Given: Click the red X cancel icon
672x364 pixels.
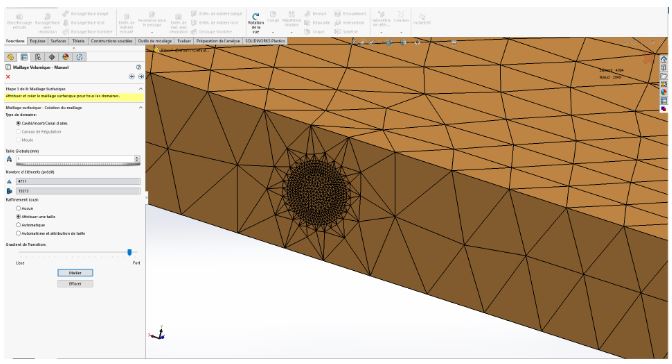Looking at the screenshot, I should pyautogui.click(x=8, y=77).
